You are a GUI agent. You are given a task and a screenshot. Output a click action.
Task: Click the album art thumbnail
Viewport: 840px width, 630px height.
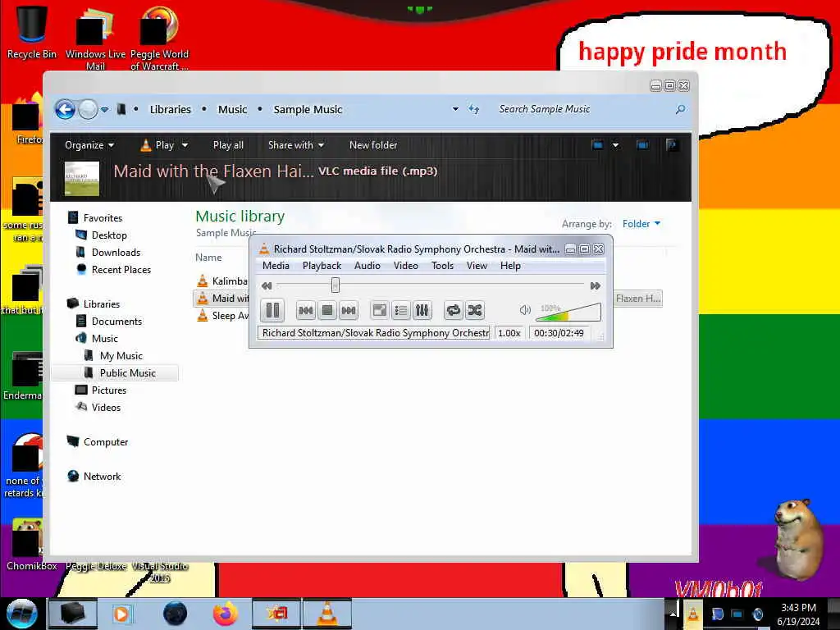click(x=82, y=178)
